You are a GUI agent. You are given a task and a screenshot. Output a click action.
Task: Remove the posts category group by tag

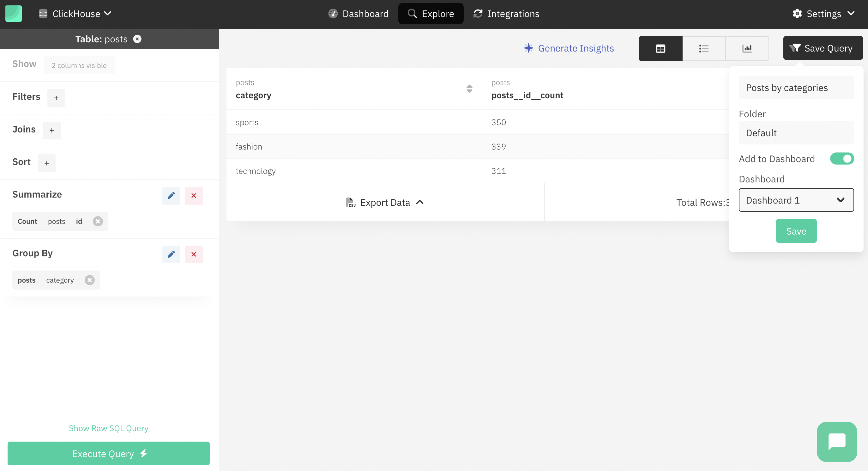tap(89, 279)
